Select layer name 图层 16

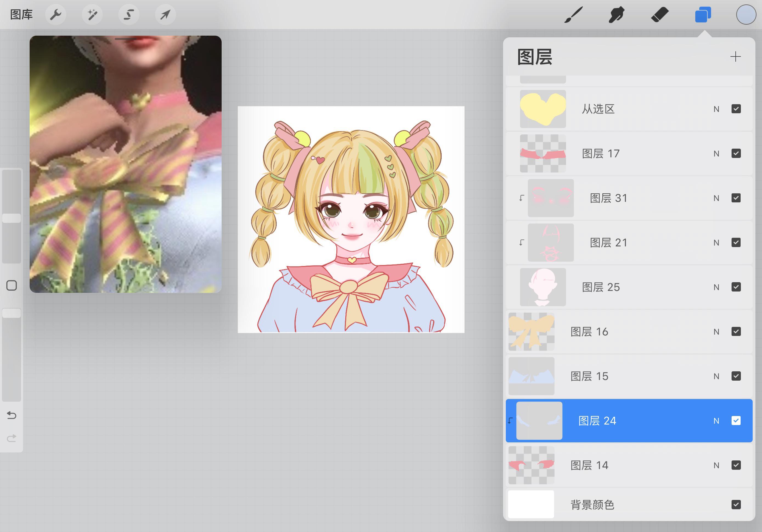(x=589, y=331)
